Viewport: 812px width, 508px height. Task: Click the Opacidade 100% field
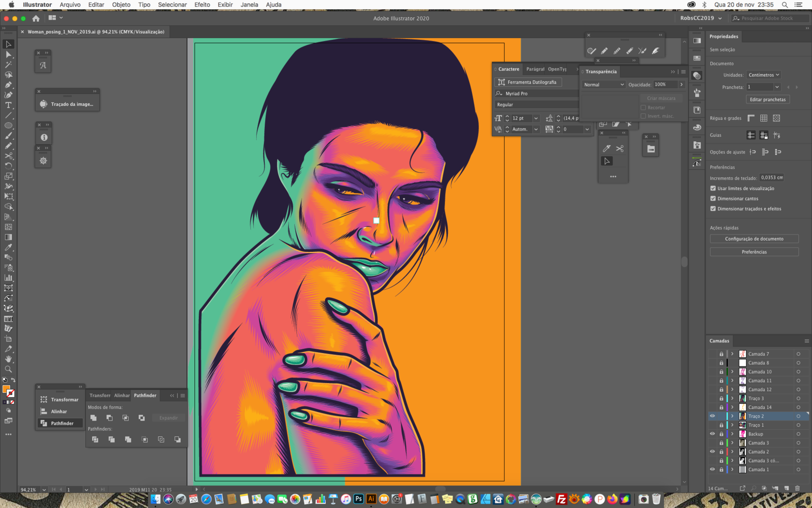(665, 84)
